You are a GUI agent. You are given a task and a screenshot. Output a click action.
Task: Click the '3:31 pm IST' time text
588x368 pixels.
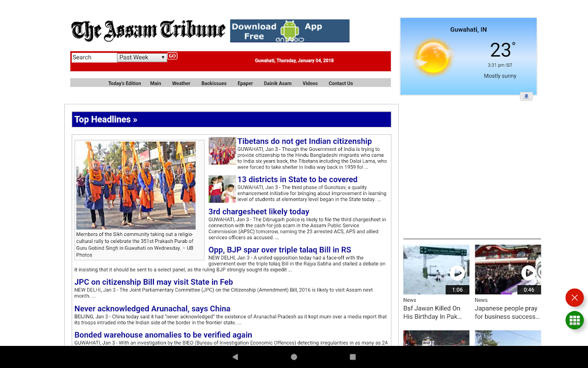click(x=500, y=65)
